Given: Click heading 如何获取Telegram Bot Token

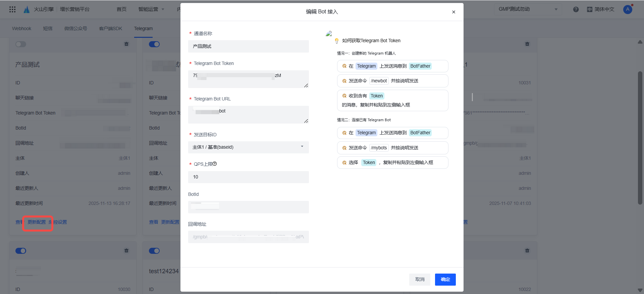Looking at the screenshot, I should [371, 41].
